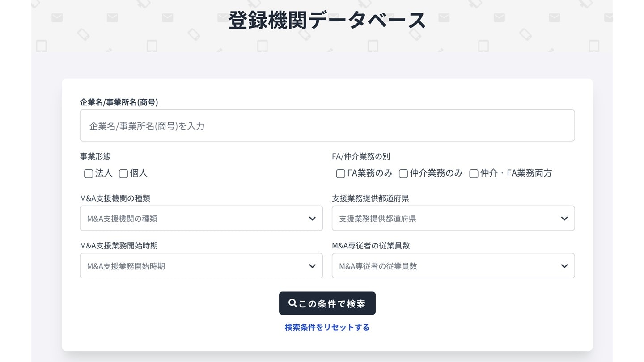Click the chevron on 支援業務提供都道府県 dropdown
The image size is (644, 362).
point(564,218)
